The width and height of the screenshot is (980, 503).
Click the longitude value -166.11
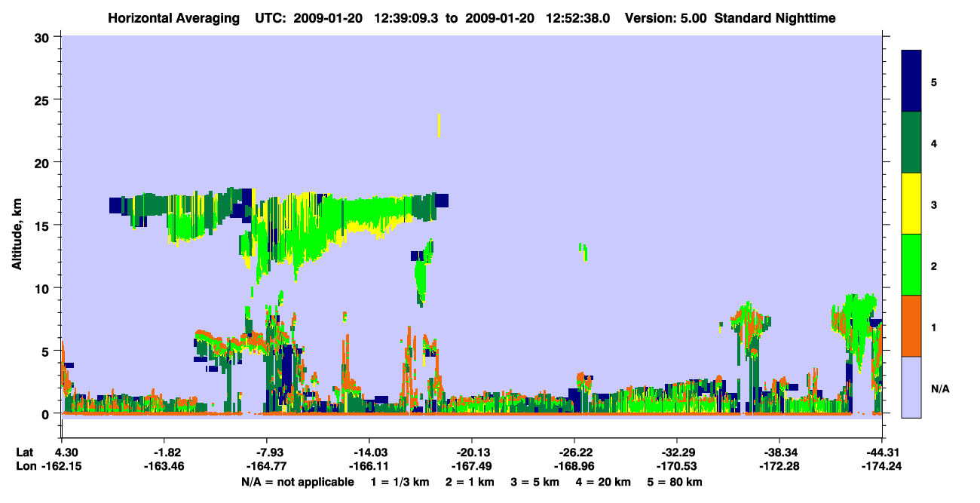click(x=369, y=467)
